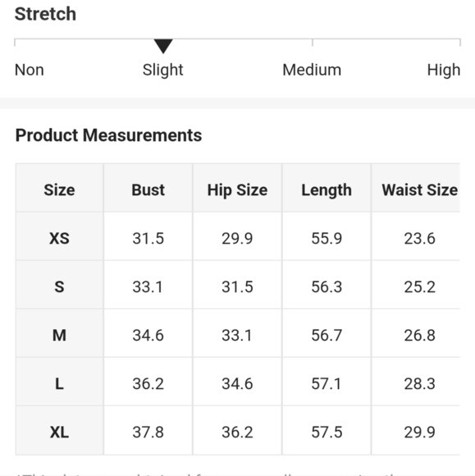Screen dimensions: 475x476
Task: Click the Stretch section heading
Action: coord(45,14)
